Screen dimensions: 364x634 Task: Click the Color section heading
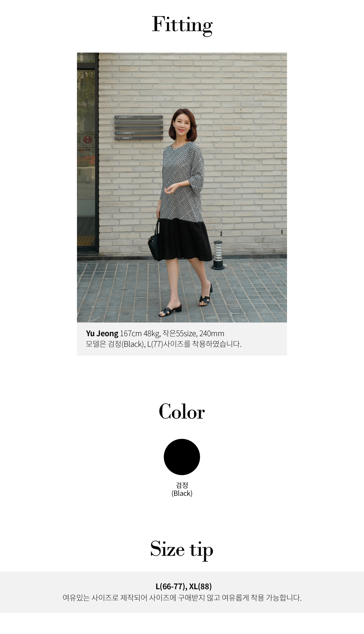(x=182, y=412)
